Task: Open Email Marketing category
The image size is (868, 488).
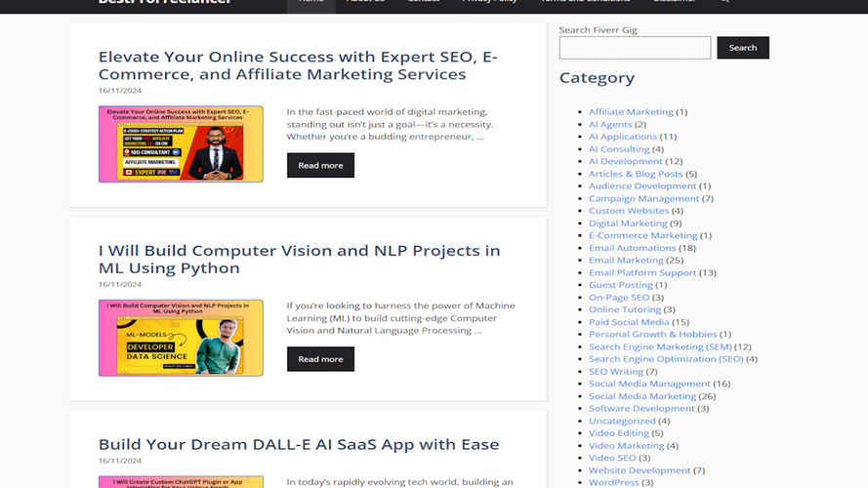Action: (x=626, y=260)
